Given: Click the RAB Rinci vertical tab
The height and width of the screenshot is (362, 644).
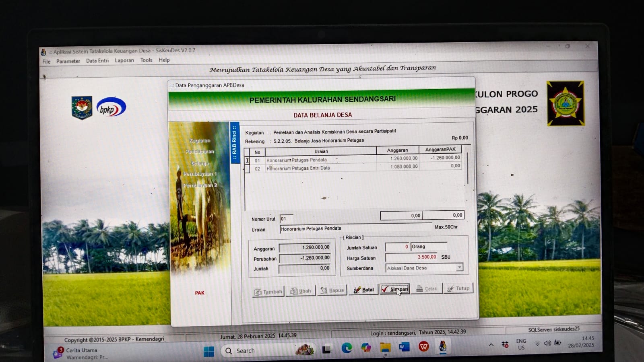Looking at the screenshot, I should (x=234, y=142).
